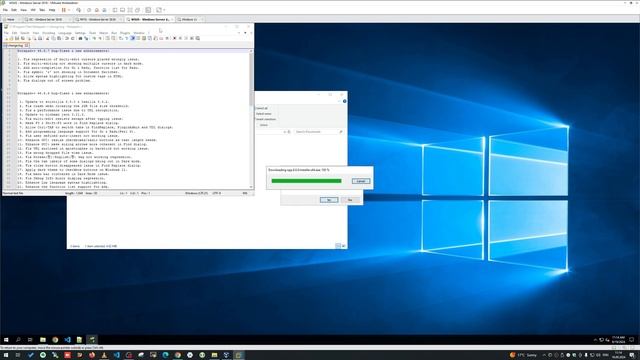Click the Cut icon in Notepad++ toolbar
This screenshot has height=360, width=640.
[47, 38]
